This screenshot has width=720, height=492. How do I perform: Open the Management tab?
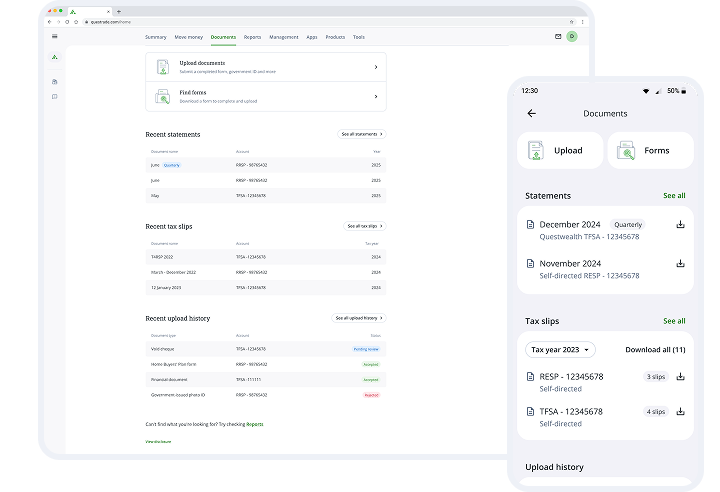tap(284, 37)
